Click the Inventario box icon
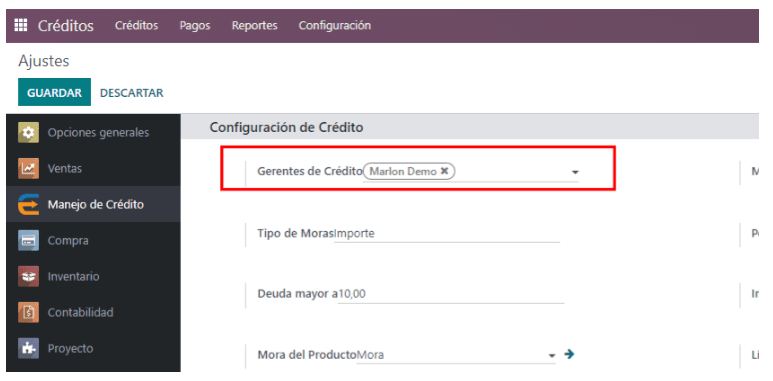 click(x=28, y=277)
